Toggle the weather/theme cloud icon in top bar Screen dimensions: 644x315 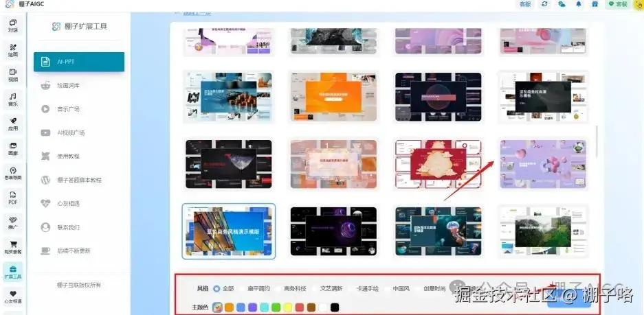pyautogui.click(x=562, y=4)
